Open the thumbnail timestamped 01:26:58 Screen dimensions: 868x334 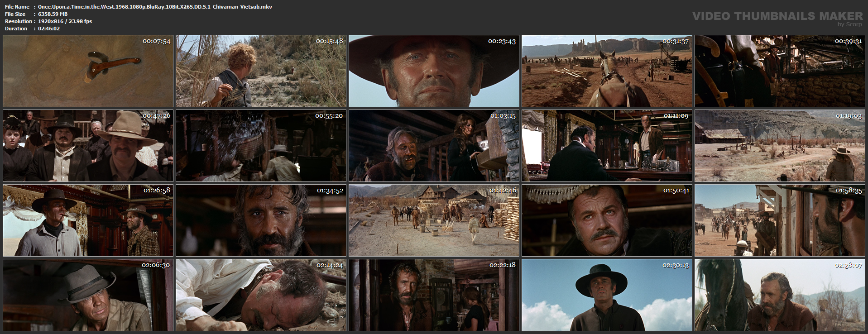(88, 220)
